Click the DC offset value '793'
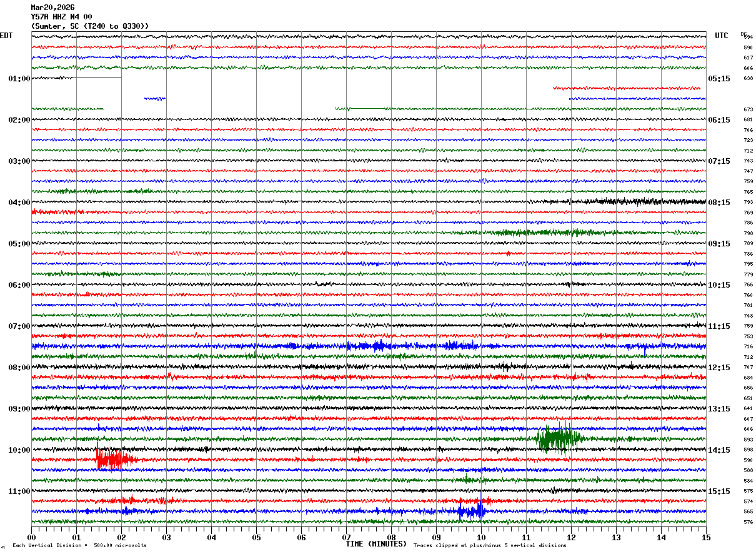The image size is (756, 554). tap(748, 202)
